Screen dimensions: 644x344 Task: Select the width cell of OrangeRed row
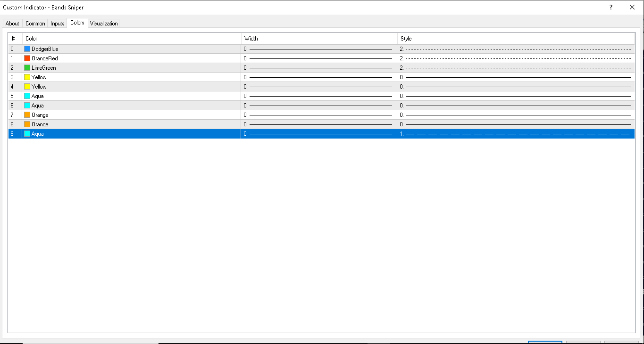point(319,58)
